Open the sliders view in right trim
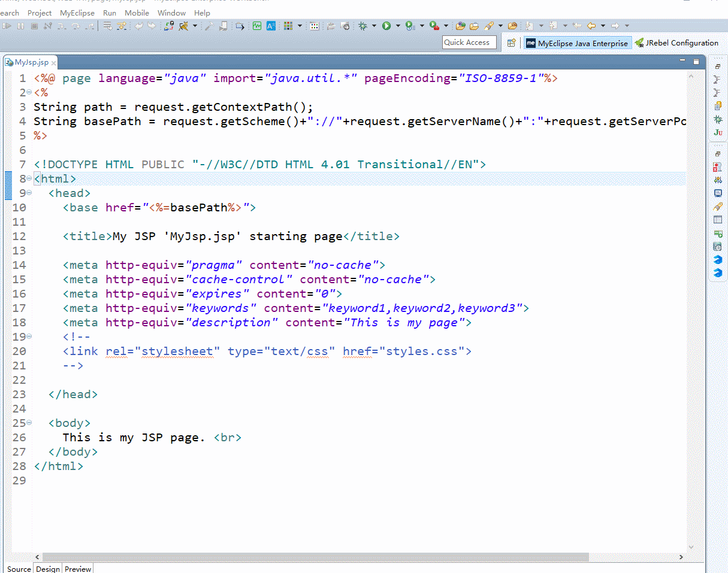728x573 pixels. coord(718,180)
